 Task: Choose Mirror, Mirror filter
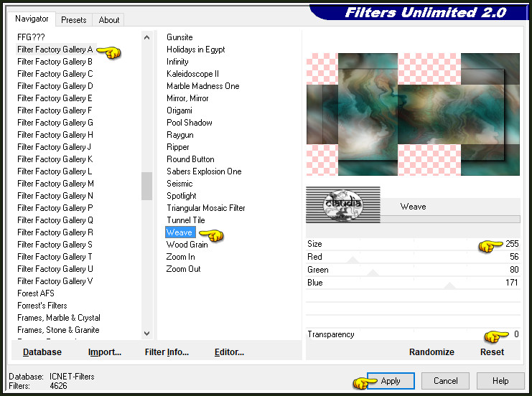tap(187, 98)
